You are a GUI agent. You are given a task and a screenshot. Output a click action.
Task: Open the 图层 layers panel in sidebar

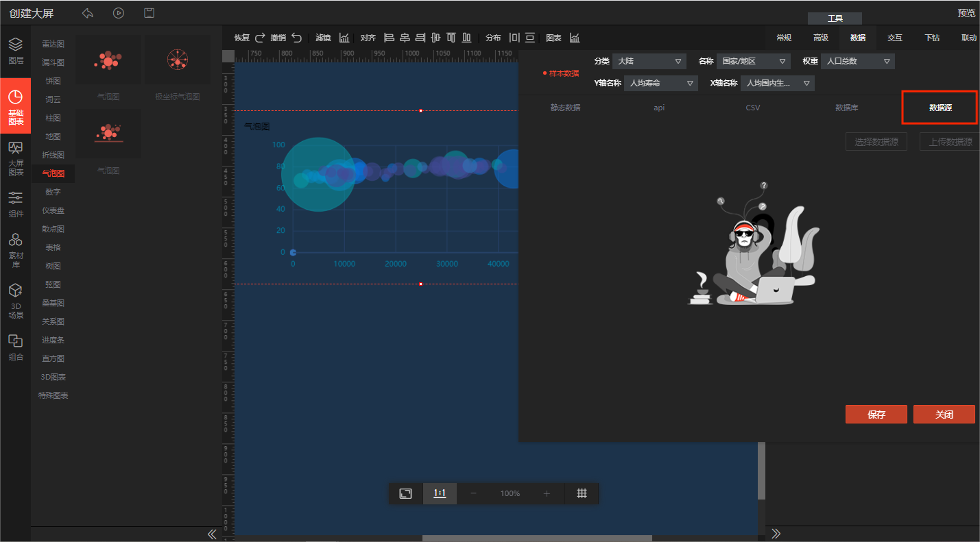(x=15, y=50)
